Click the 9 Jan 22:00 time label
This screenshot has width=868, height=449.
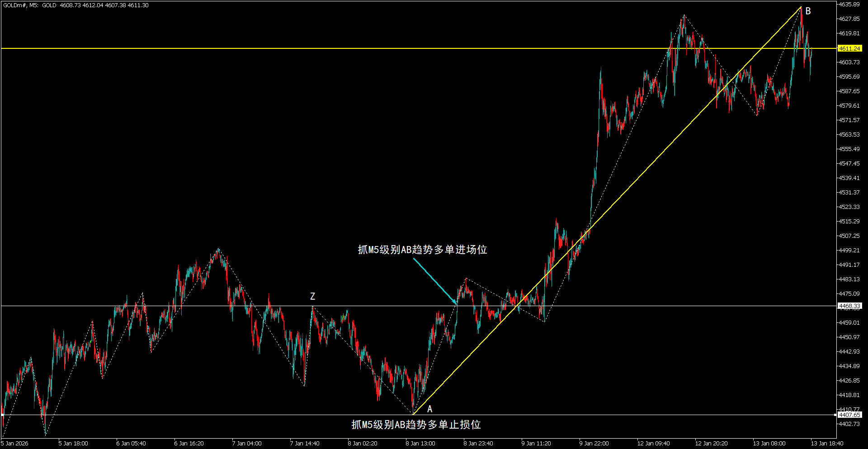pos(594,443)
